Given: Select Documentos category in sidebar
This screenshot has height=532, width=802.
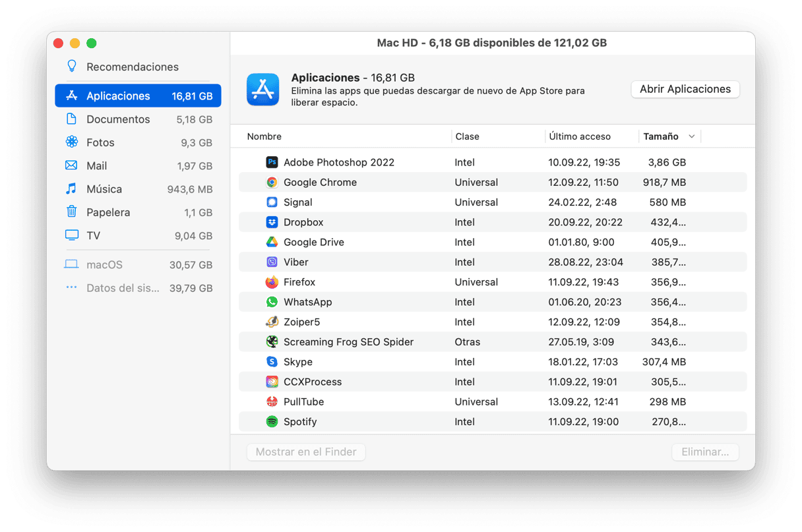Looking at the screenshot, I should [x=138, y=119].
